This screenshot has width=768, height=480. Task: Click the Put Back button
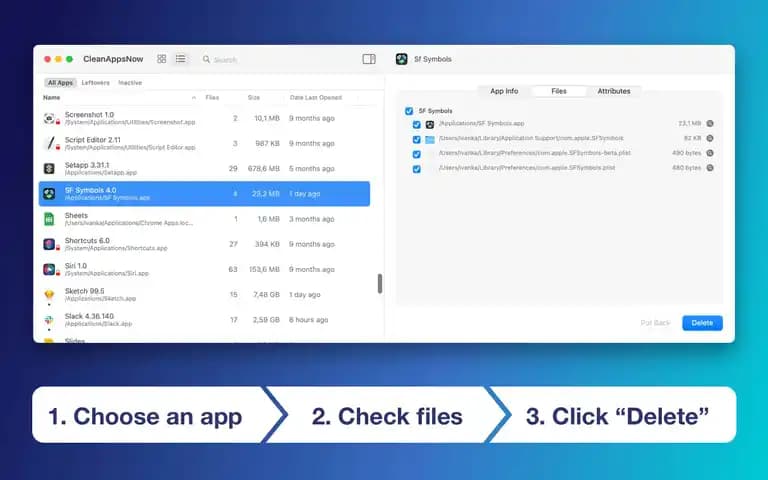pos(655,323)
